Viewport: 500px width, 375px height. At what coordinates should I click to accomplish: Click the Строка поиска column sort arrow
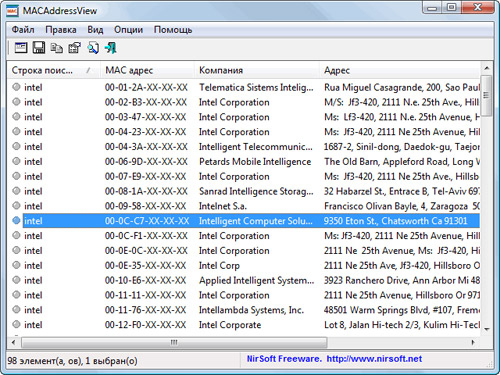coord(88,70)
